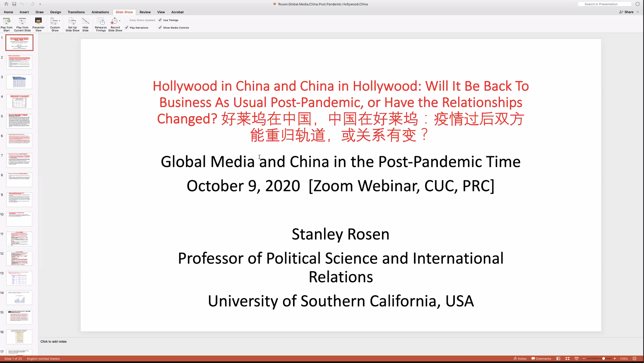Select slide 3 thumbnail in the sidebar
This screenshot has height=363, width=644.
coord(19,82)
